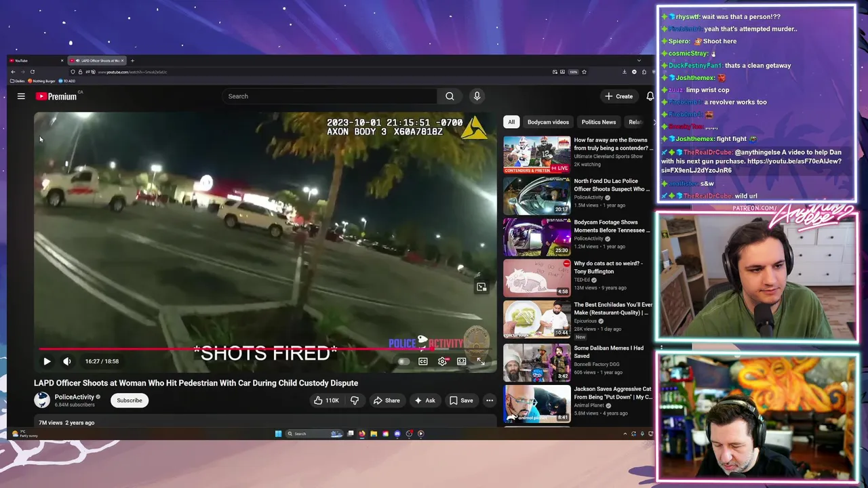Open File Explorer from taskbar
The width and height of the screenshot is (868, 488).
point(374,434)
